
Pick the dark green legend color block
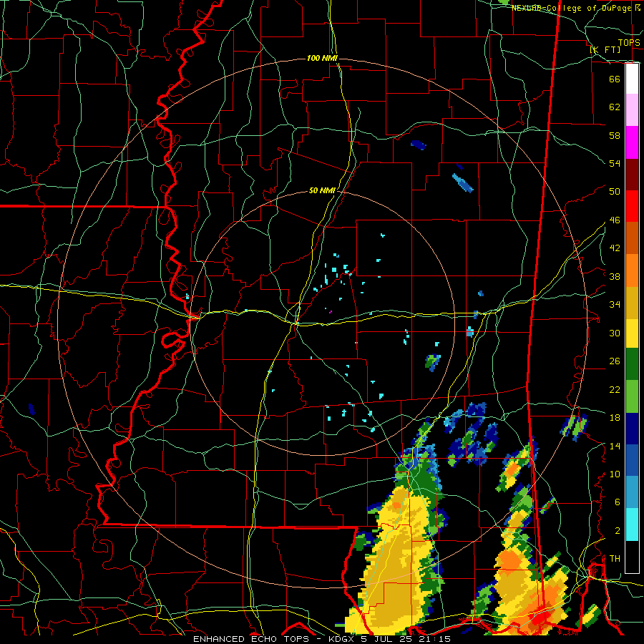click(x=632, y=364)
